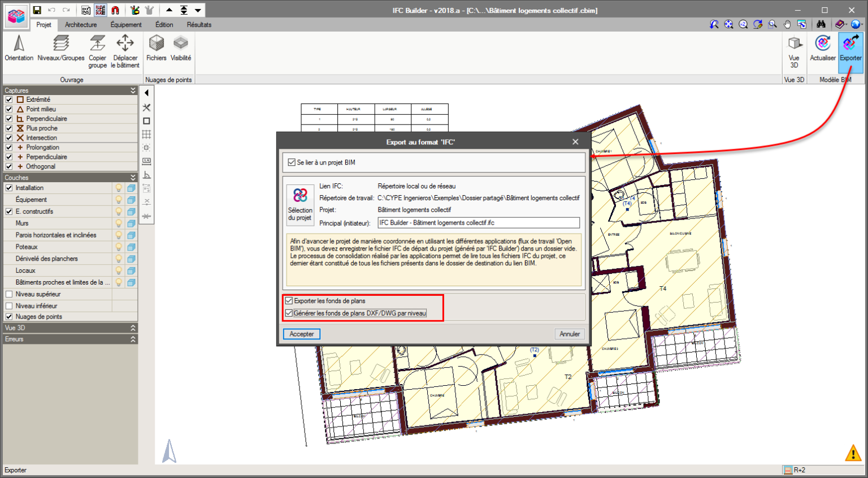Uncheck the Intersection snap capture
The image size is (868, 478).
[x=9, y=138]
